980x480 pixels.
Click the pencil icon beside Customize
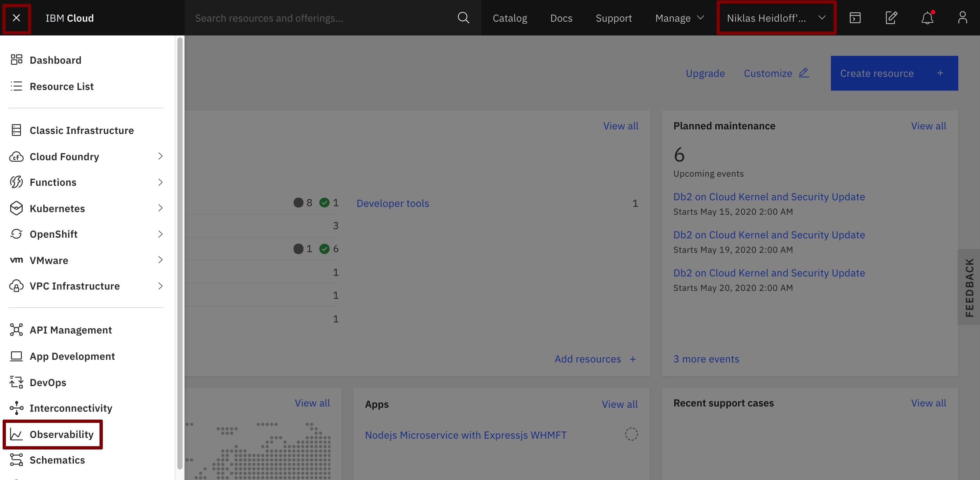click(804, 72)
